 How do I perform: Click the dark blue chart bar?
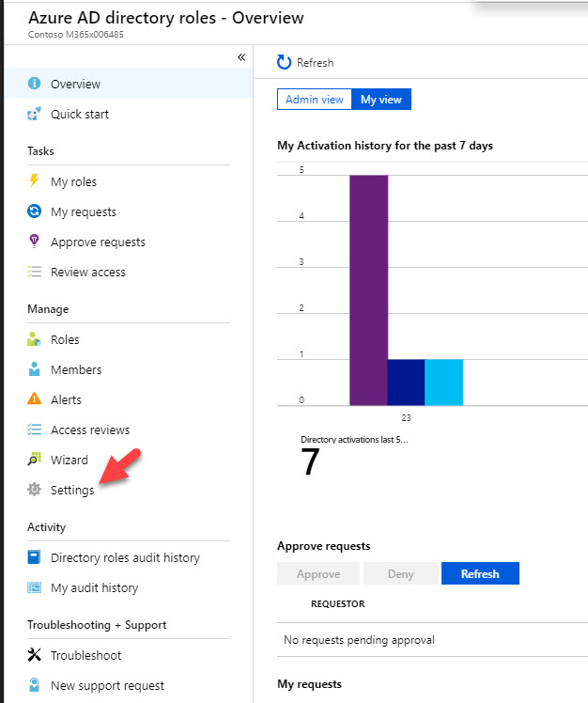[406, 382]
